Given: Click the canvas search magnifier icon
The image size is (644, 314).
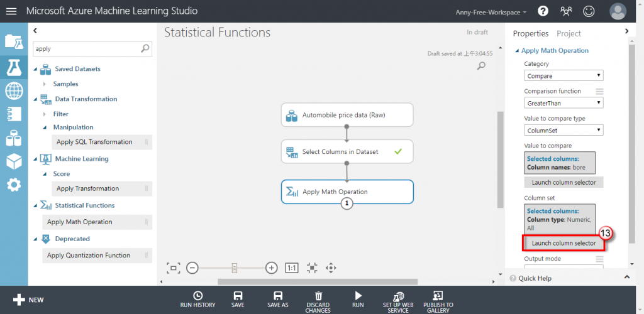Looking at the screenshot, I should (481, 65).
